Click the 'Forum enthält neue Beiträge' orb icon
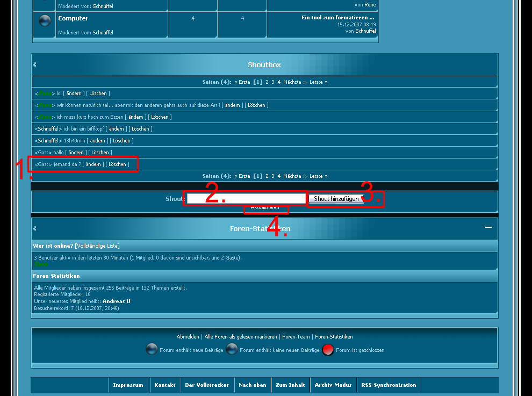The height and width of the screenshot is (396, 532). [152, 350]
